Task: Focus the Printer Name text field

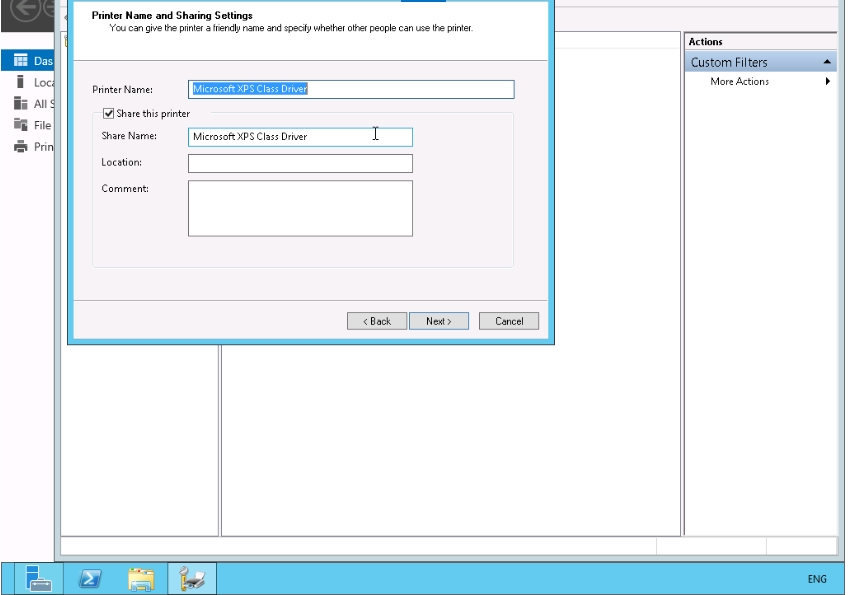Action: coord(352,89)
